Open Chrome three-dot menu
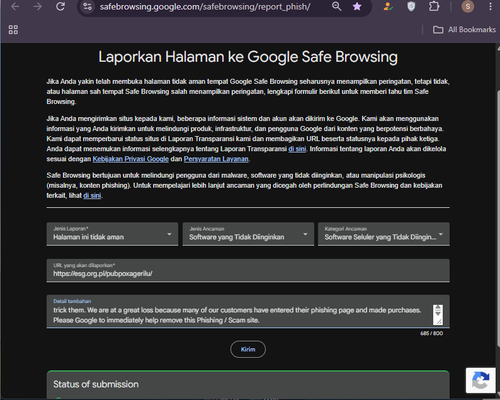This screenshot has height=400, width=500. (x=490, y=6)
